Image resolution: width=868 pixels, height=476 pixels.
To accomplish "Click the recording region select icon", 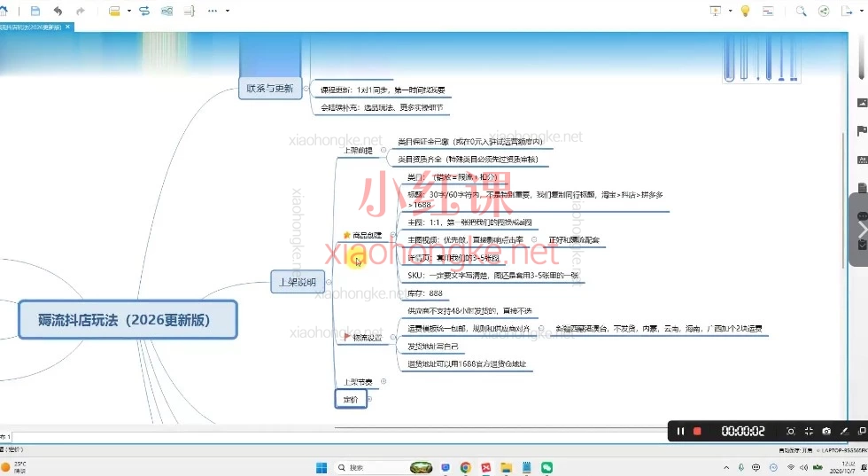I will (790, 431).
